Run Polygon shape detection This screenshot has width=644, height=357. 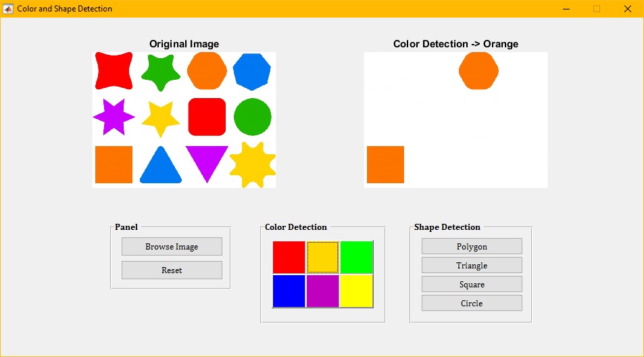[x=472, y=247]
